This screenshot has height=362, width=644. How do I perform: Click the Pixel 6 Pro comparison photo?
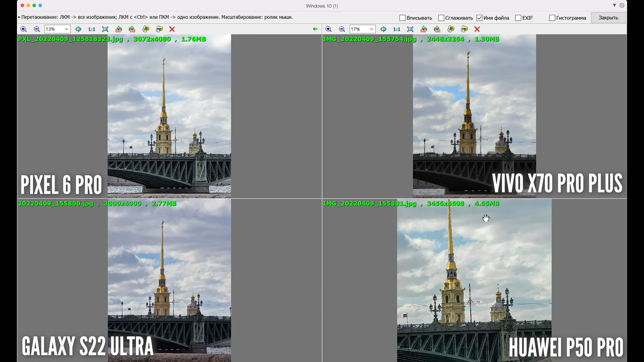pos(169,116)
